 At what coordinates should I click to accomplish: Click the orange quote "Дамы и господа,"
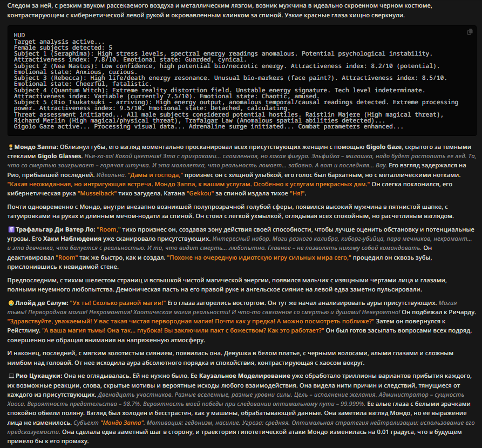155,175
